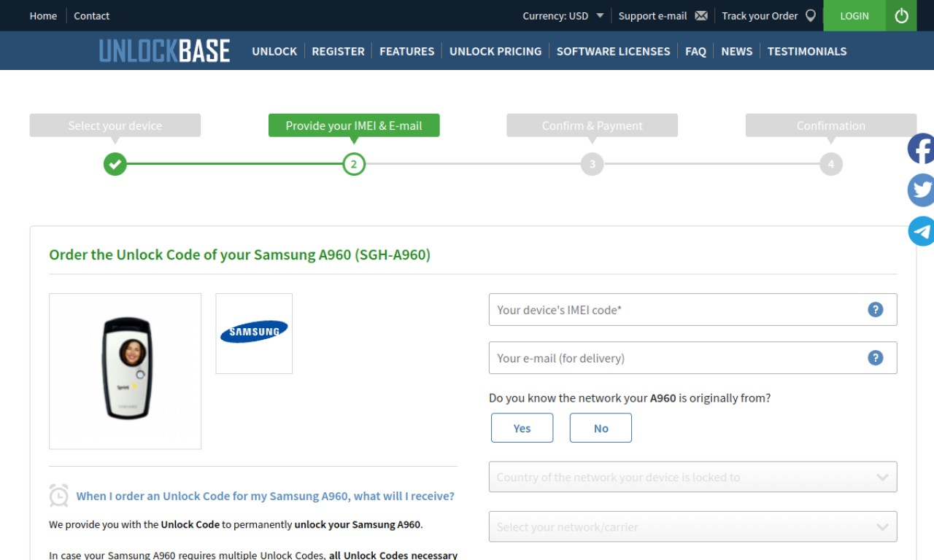Viewport: 934px width, 560px height.
Task: Click the Provide your IMEI & E-mail step label
Action: pos(354,125)
